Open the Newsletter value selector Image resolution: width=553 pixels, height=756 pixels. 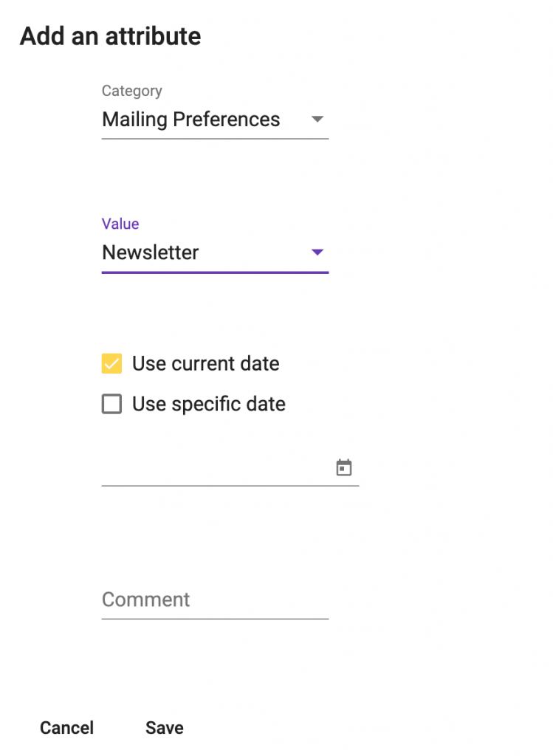pyautogui.click(x=215, y=252)
